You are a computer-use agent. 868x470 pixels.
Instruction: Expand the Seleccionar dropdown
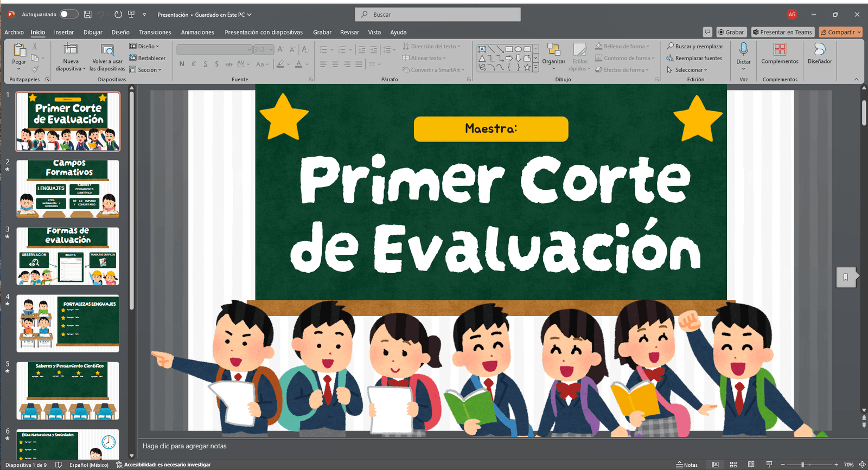[687, 69]
